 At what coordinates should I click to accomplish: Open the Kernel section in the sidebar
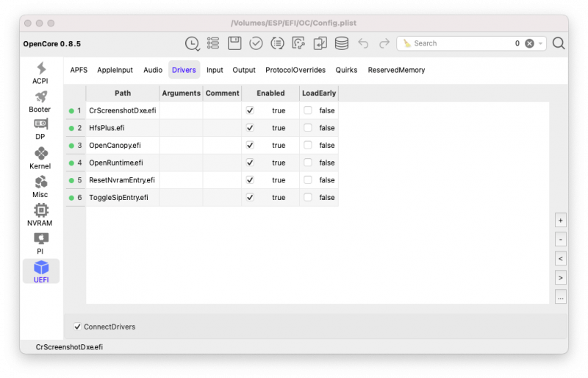click(40, 158)
